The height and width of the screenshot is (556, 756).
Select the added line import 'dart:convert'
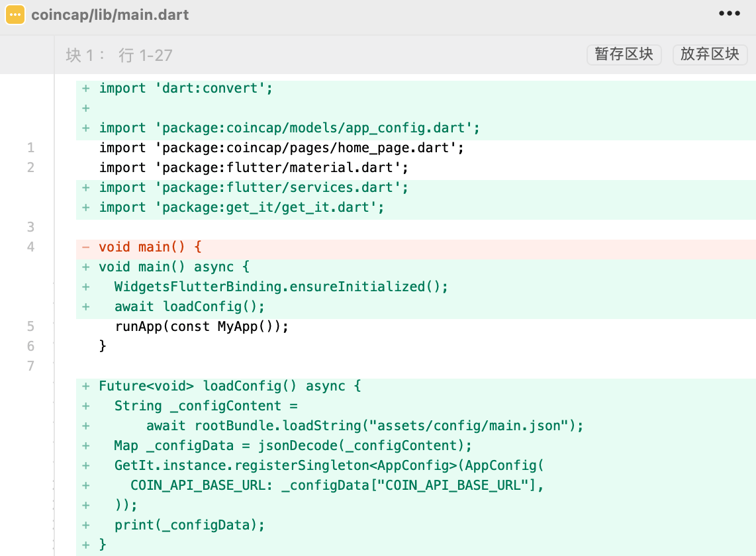185,89
